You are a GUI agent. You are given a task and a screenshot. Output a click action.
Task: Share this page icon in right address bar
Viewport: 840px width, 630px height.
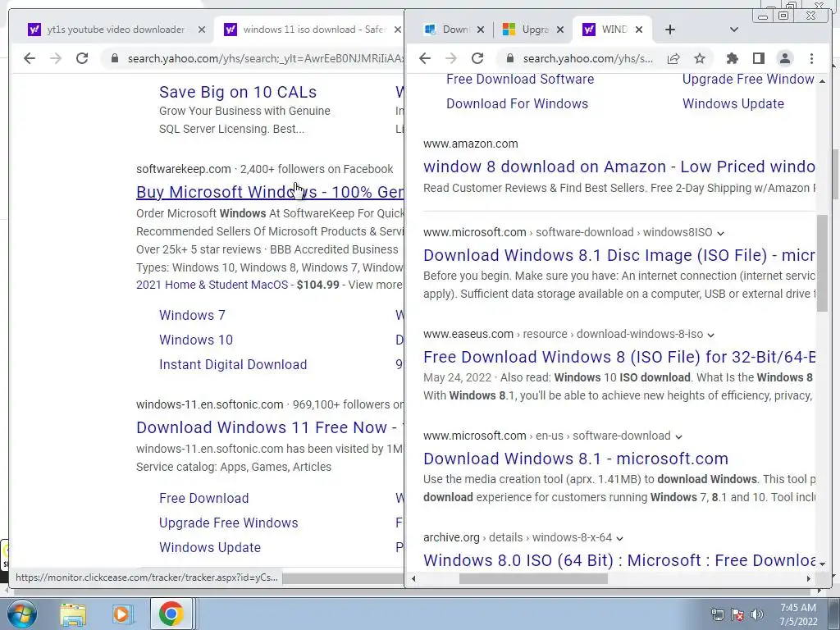pos(673,58)
